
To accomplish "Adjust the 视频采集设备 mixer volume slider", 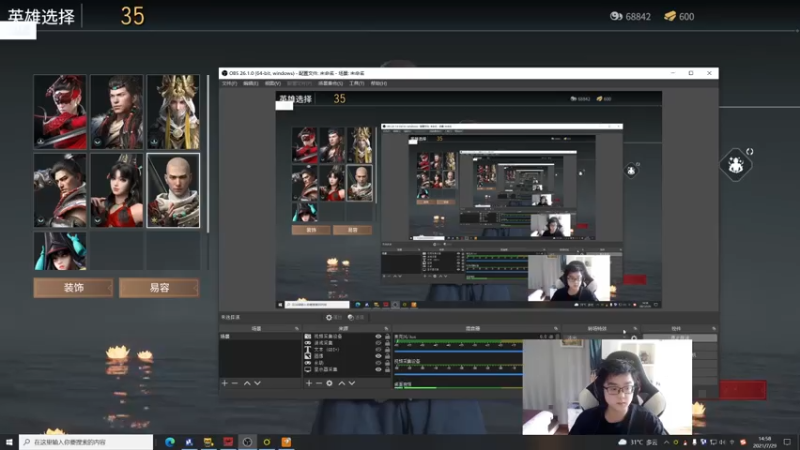I will [x=458, y=374].
